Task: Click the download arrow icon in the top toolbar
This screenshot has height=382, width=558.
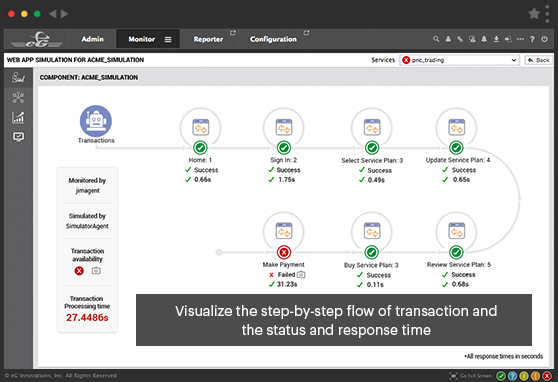Action: click(x=496, y=39)
